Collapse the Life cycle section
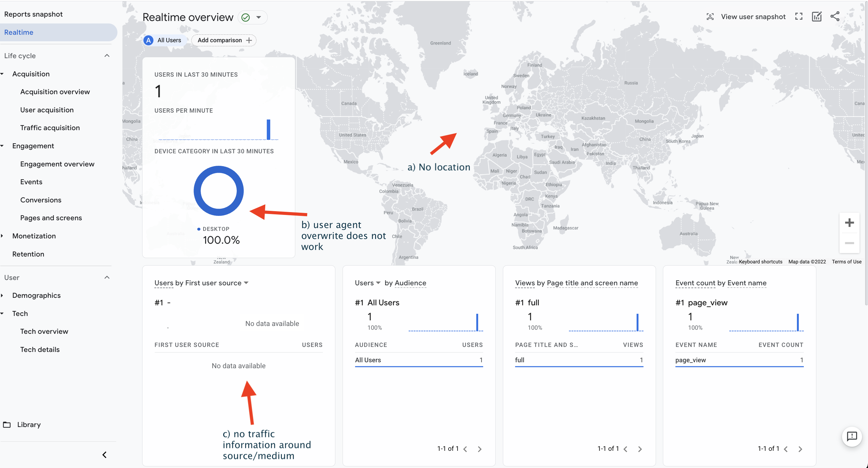The image size is (868, 468). (x=107, y=56)
